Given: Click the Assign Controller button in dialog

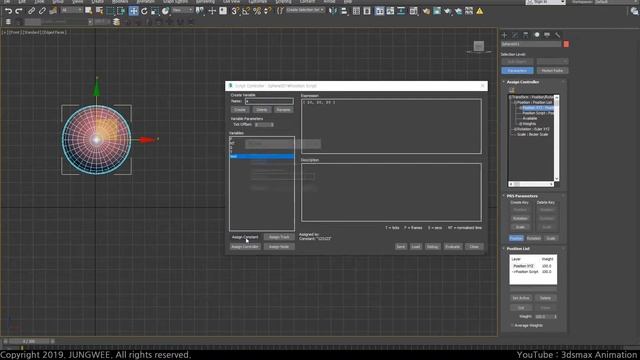Looking at the screenshot, I should (x=245, y=247).
